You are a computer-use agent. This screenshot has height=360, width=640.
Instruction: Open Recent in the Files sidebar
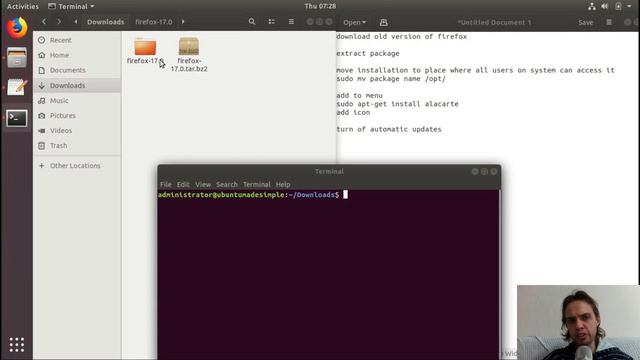pos(77,40)
